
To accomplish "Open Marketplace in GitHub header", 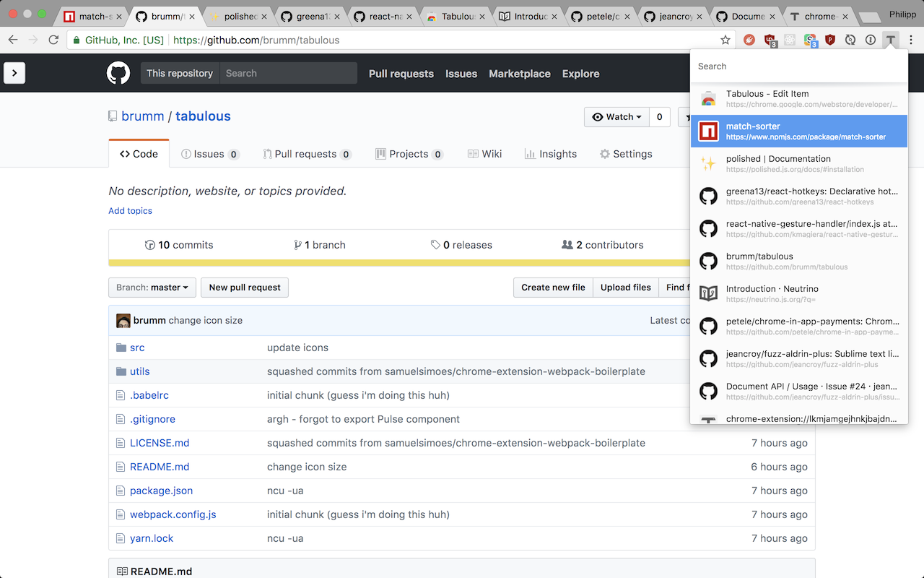I will click(x=520, y=74).
